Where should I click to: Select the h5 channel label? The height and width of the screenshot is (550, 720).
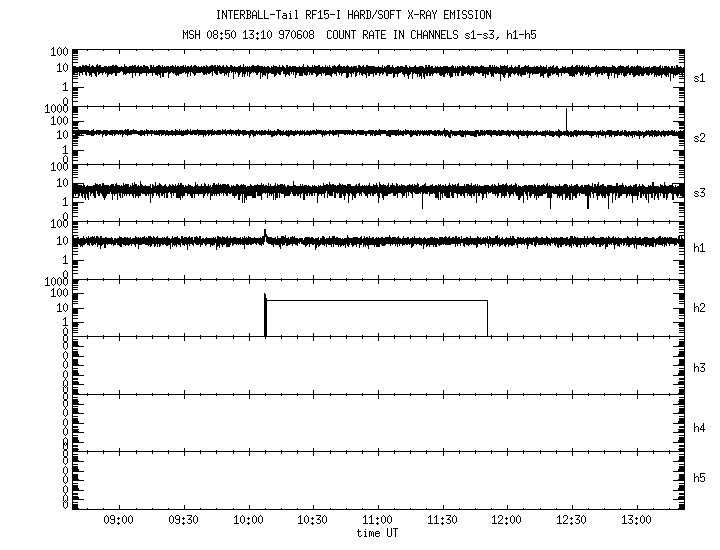coord(700,478)
